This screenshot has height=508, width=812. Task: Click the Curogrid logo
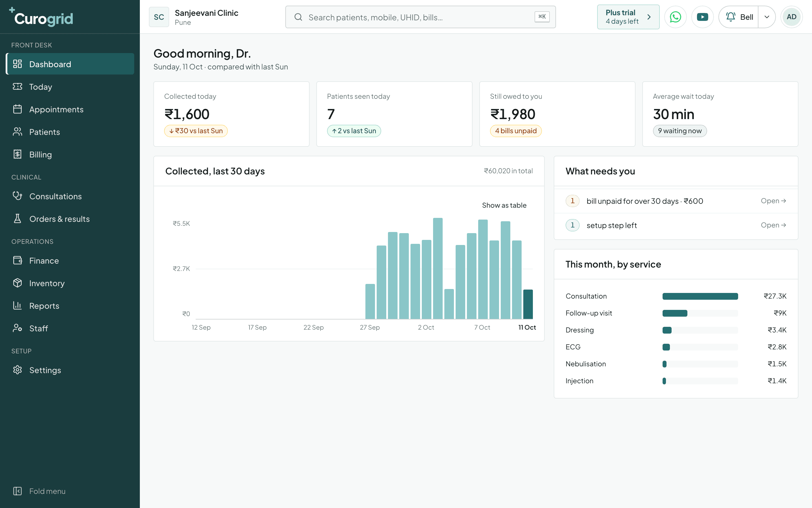pos(41,17)
